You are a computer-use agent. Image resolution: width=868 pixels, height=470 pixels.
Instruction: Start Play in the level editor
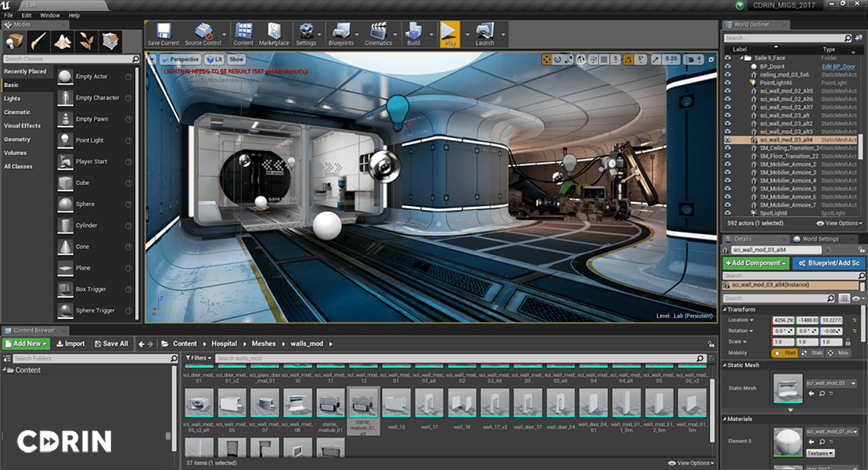(x=450, y=34)
